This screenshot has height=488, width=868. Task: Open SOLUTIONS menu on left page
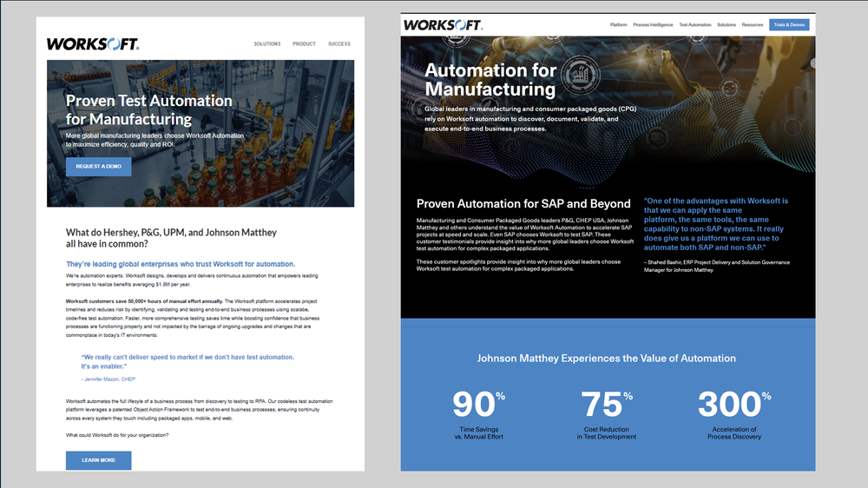click(x=267, y=43)
